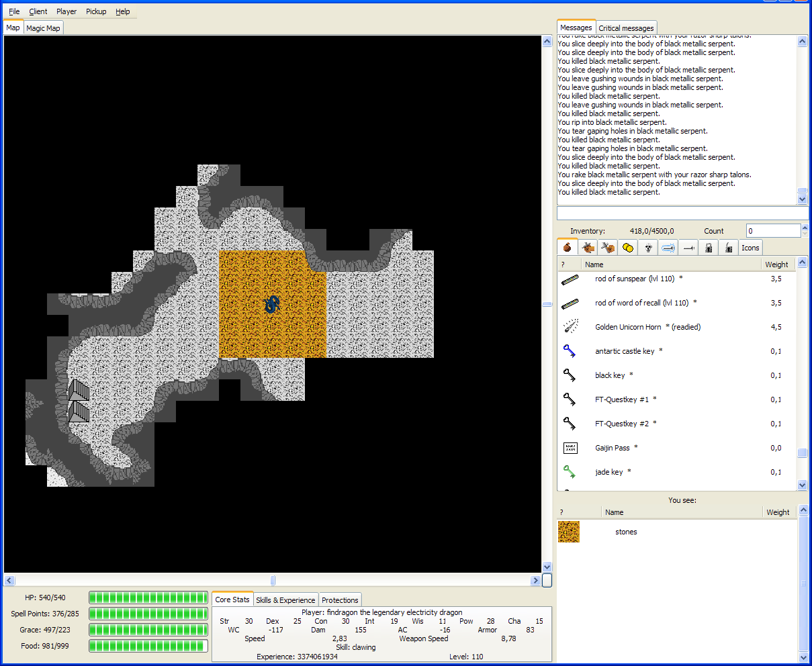Select the Messages tab
Image resolution: width=812 pixels, height=666 pixels.
pos(576,28)
